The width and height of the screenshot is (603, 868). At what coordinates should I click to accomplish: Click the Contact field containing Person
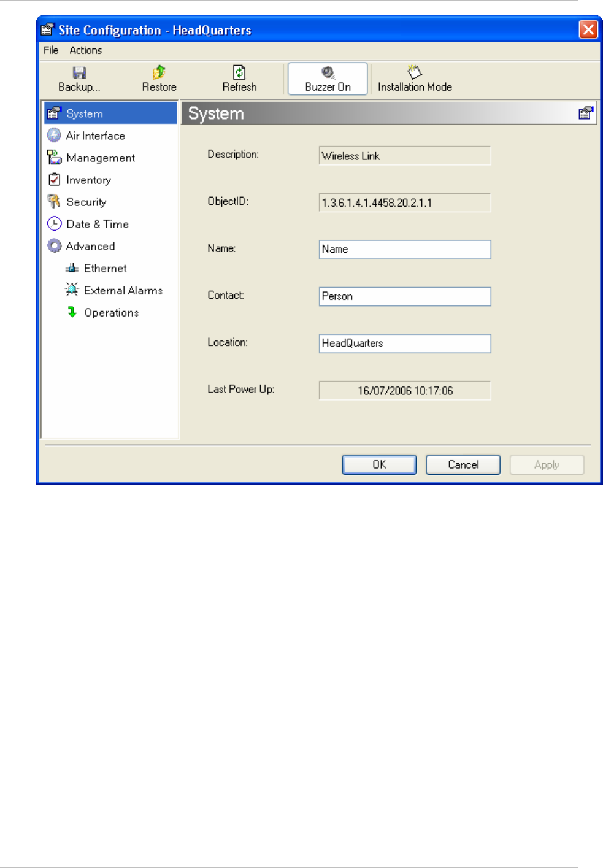coord(405,296)
